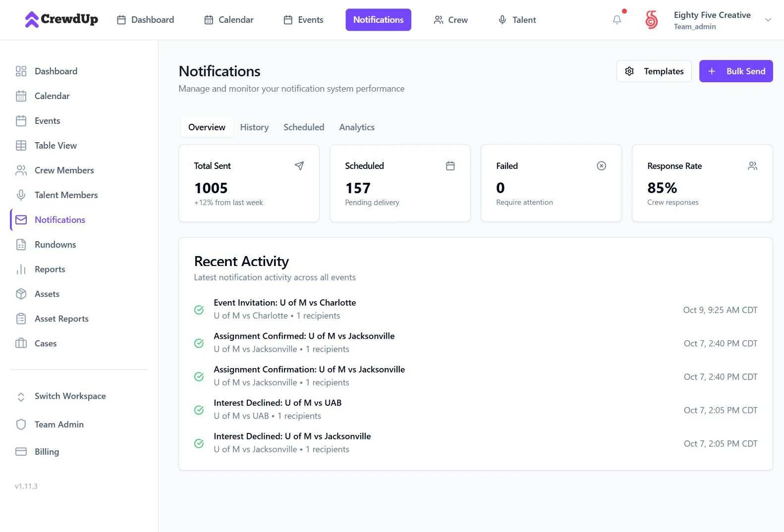Select the Overview tab
The image size is (784, 532).
point(207,127)
